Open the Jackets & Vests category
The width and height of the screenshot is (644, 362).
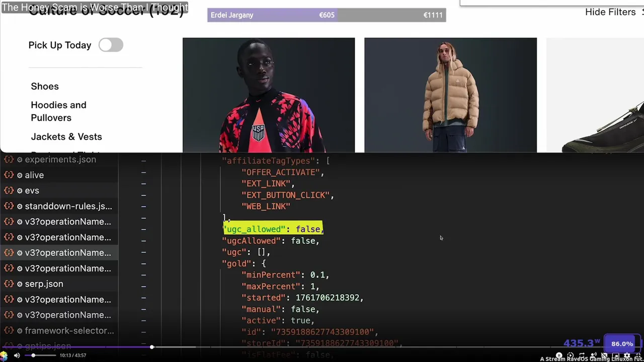66,137
